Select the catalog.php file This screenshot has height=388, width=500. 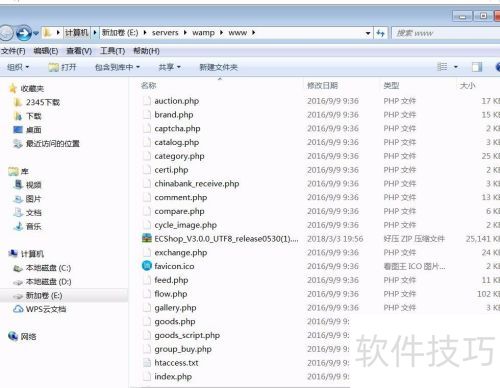pyautogui.click(x=176, y=142)
